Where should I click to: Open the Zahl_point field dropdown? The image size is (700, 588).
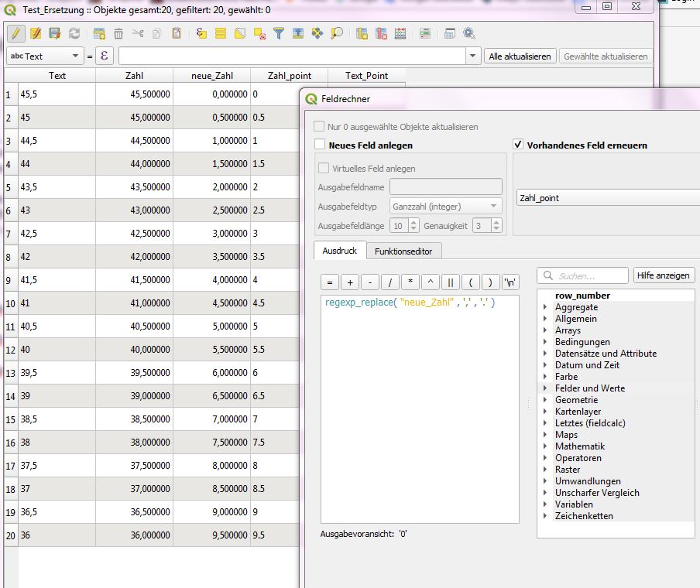click(608, 198)
